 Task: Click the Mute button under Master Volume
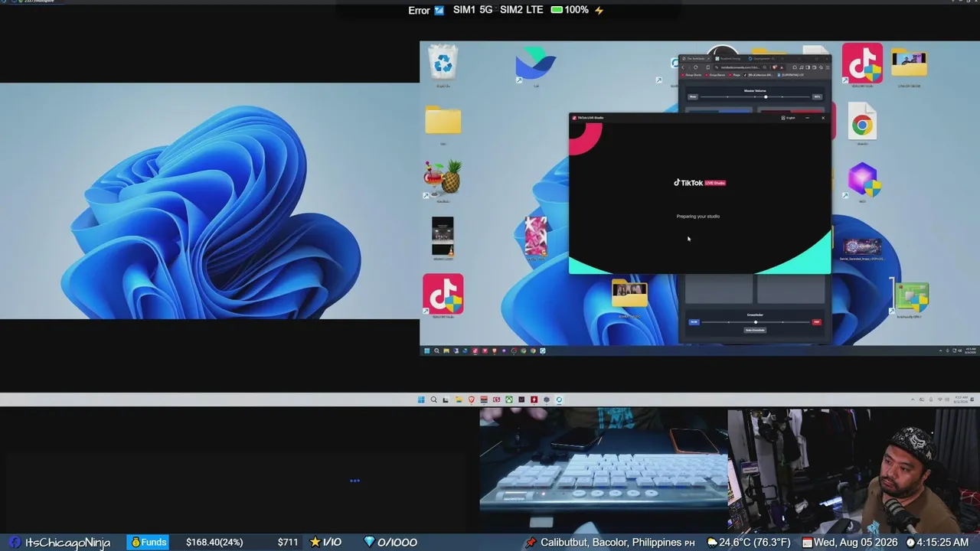coord(693,97)
